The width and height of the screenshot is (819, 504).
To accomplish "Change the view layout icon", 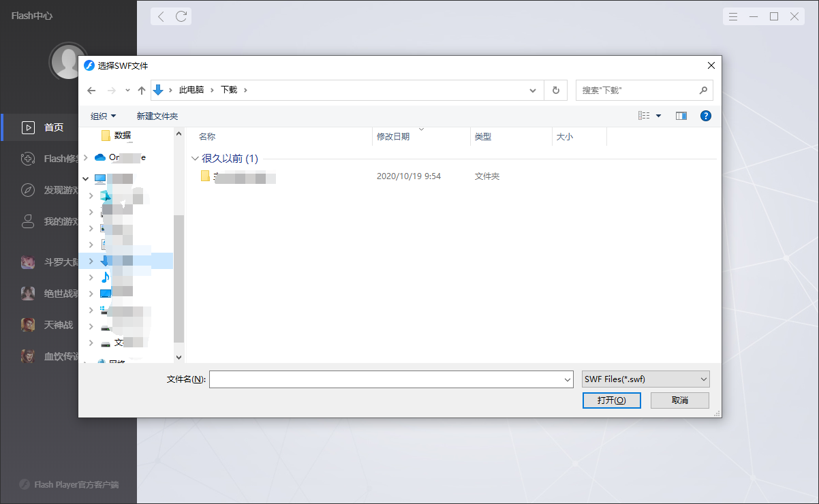I will [x=644, y=116].
